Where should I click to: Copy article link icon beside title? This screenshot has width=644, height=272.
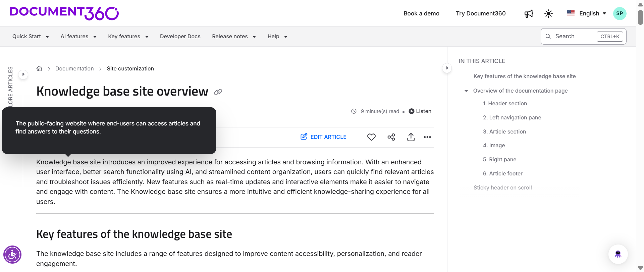(218, 92)
